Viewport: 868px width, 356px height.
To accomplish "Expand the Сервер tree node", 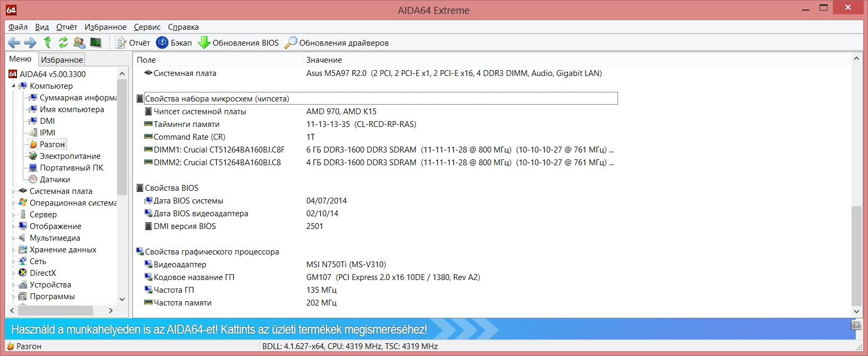I will [x=13, y=215].
